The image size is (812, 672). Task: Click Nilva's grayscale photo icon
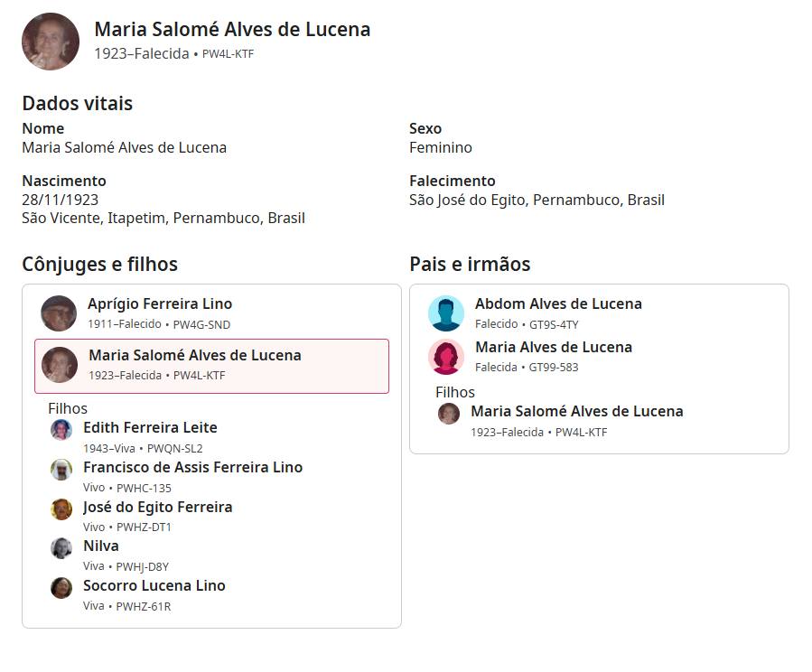[x=61, y=548]
